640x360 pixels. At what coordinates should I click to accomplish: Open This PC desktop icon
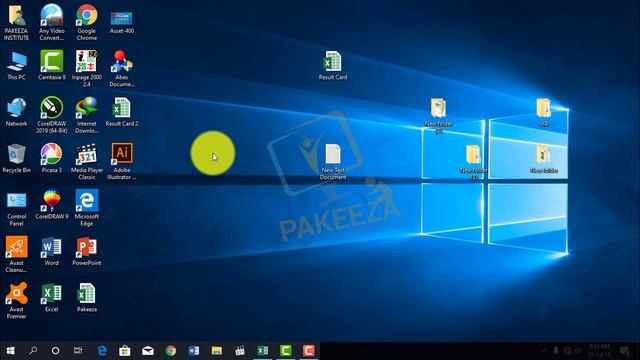click(16, 65)
